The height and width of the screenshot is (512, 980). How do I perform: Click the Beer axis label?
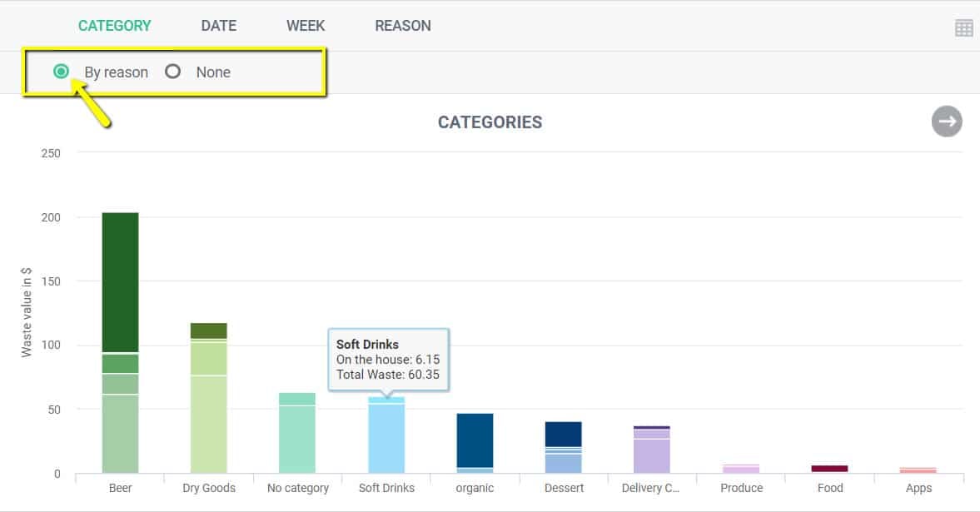[x=120, y=488]
